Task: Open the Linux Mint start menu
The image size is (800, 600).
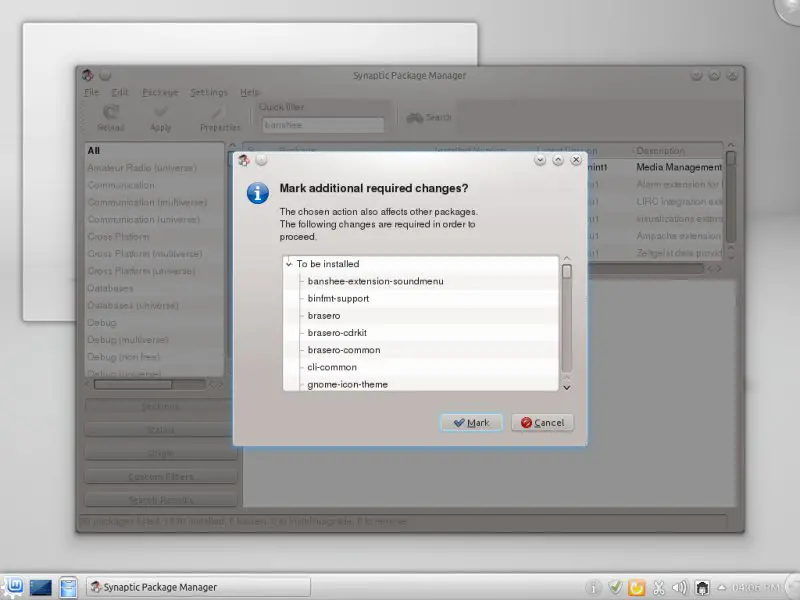Action: click(x=13, y=586)
